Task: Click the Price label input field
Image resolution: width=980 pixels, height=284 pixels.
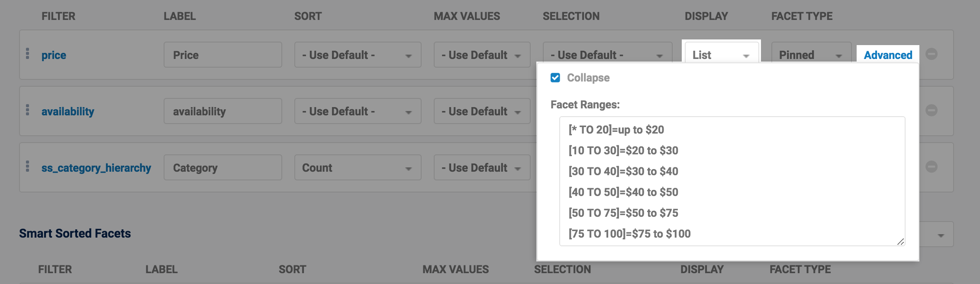Action: [222, 55]
